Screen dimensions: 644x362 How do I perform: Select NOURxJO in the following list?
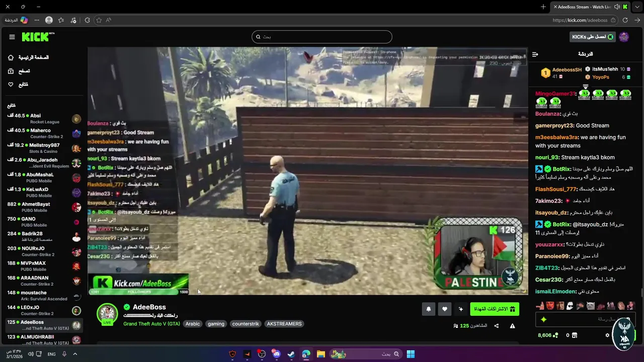(44, 251)
